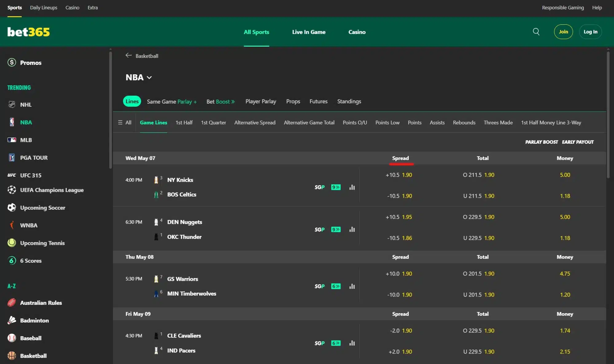Click bet boost 6 badge for Warriors game
Viewport: 614px width, 364px height.
coord(336,286)
